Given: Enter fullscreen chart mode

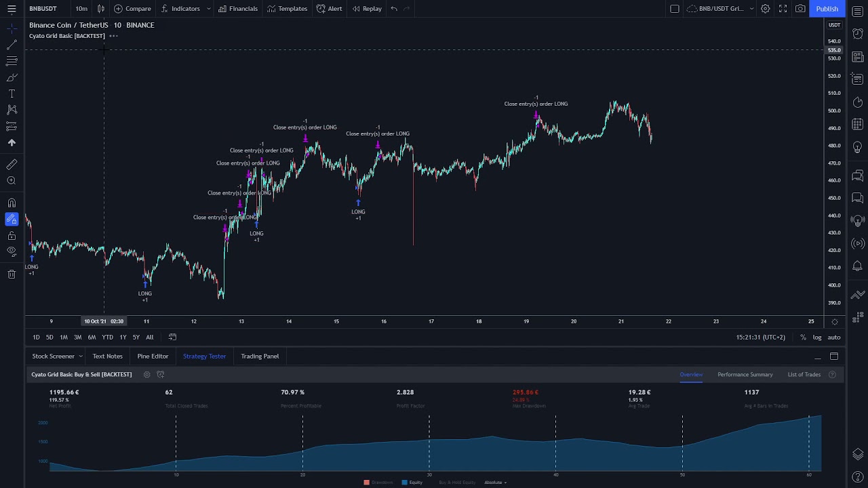Looking at the screenshot, I should tap(783, 9).
